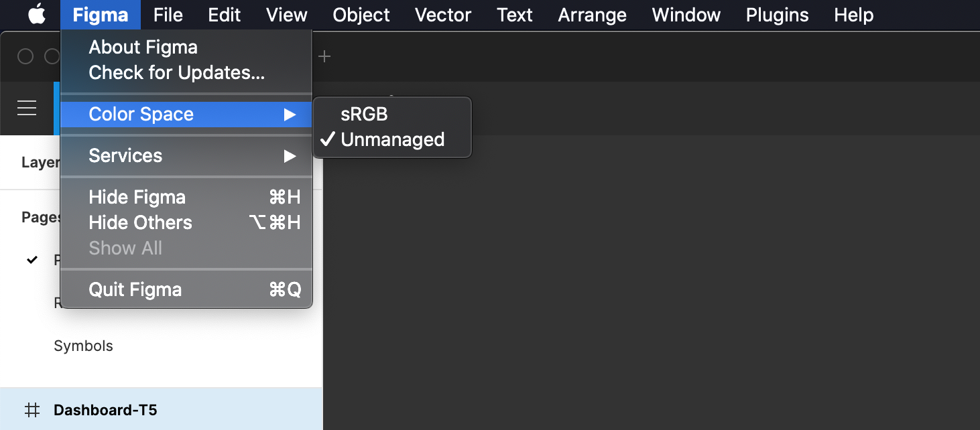This screenshot has width=980, height=430.
Task: Select the sRGB color space option
Action: pos(364,115)
